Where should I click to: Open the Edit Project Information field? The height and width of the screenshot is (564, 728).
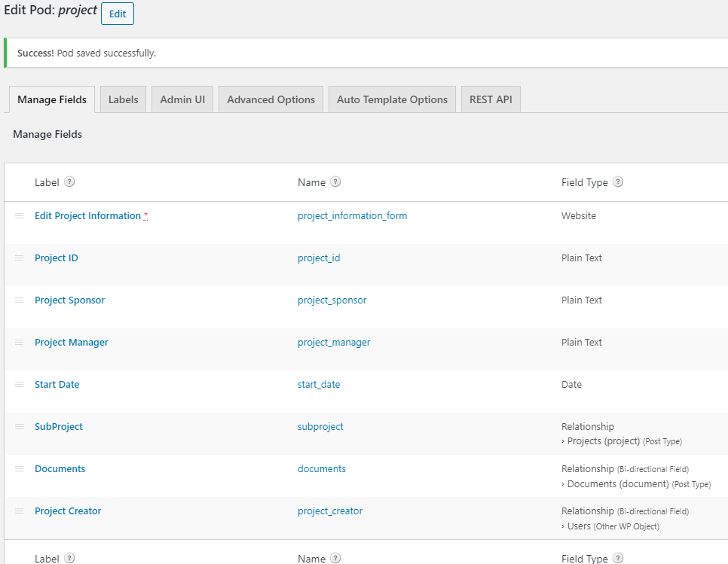click(x=87, y=215)
